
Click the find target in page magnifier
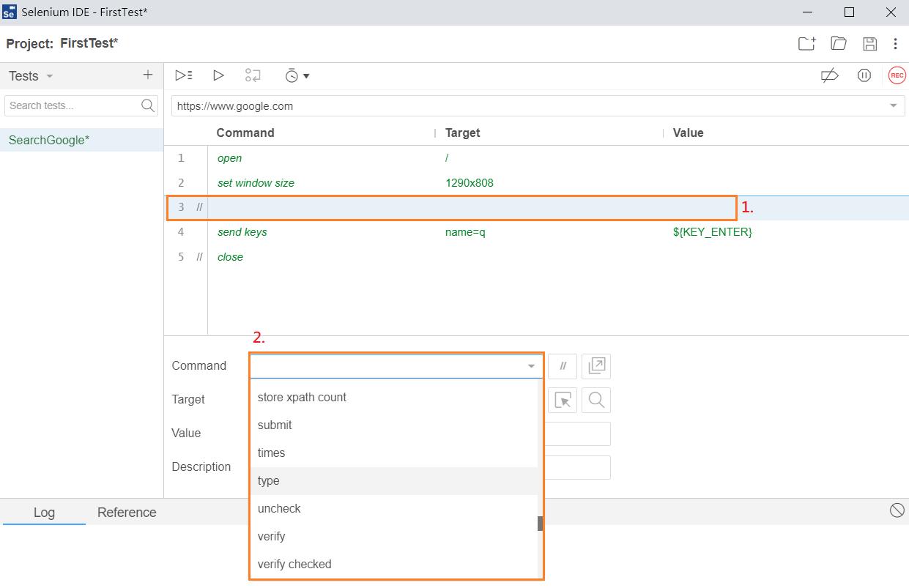(x=596, y=400)
